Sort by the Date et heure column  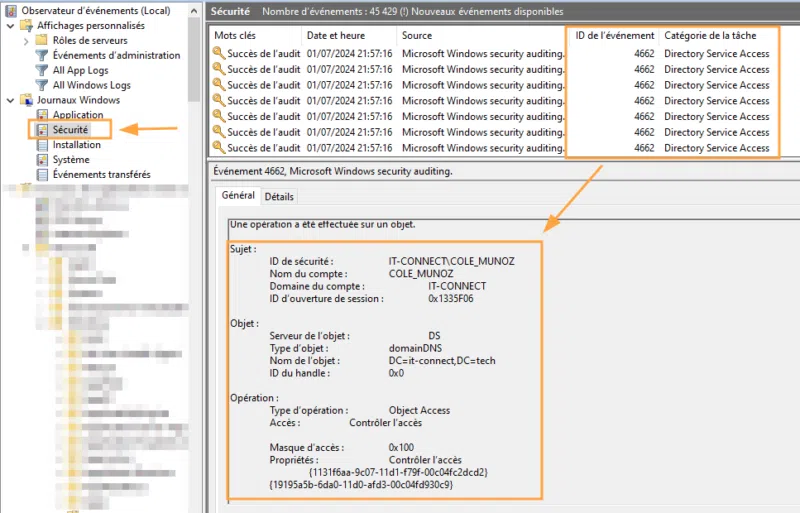point(335,35)
